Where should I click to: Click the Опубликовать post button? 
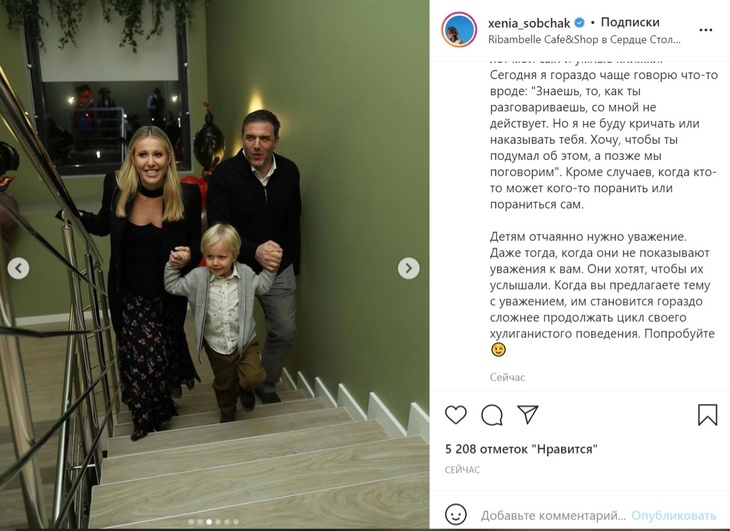point(674,515)
